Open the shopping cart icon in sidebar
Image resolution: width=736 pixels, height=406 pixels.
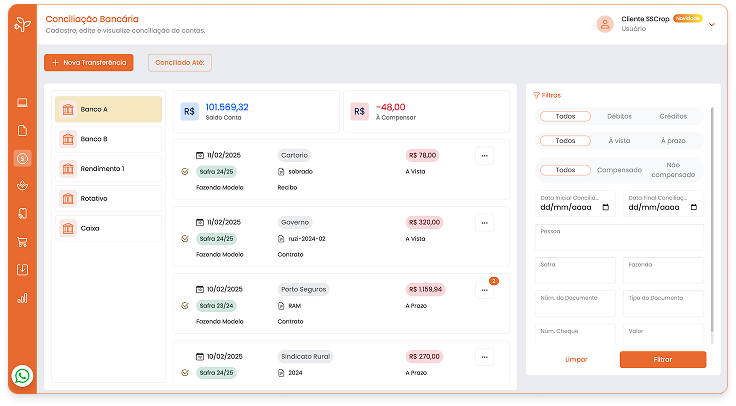22,241
